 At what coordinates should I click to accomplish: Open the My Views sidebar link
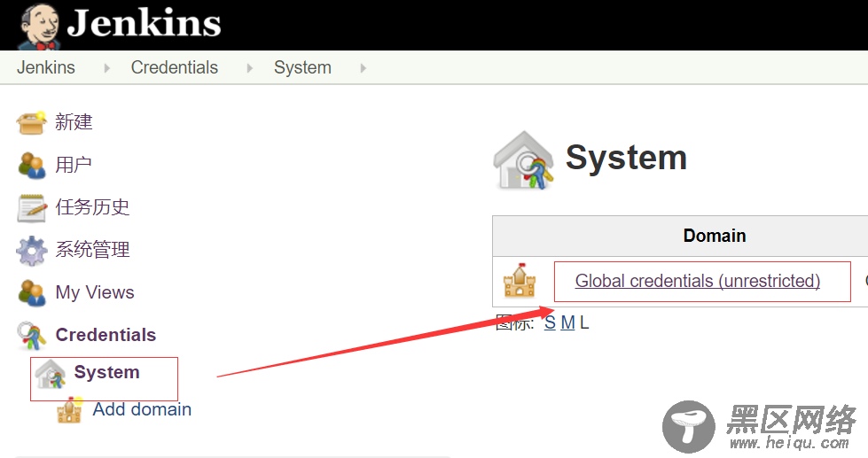point(95,292)
